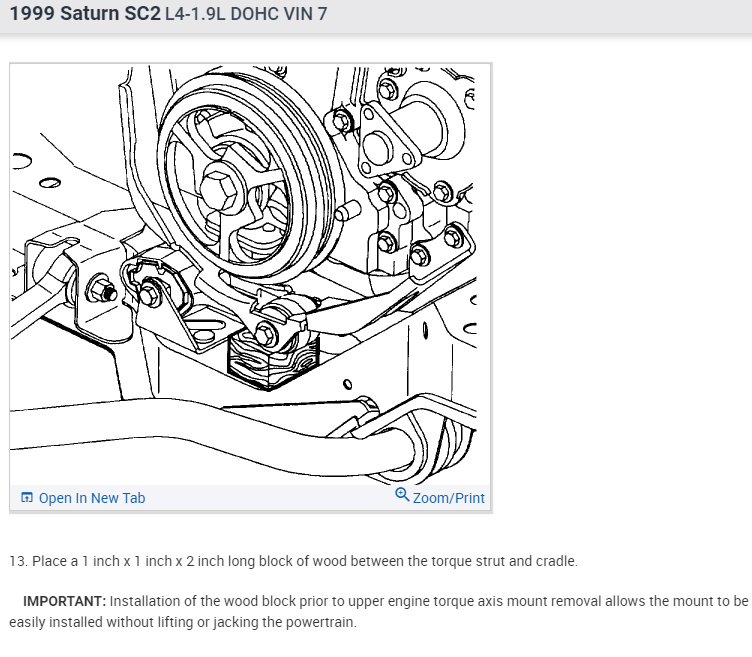The width and height of the screenshot is (752, 657).
Task: Click the crankshaft pulley center bolt in diagram
Action: coord(219,190)
